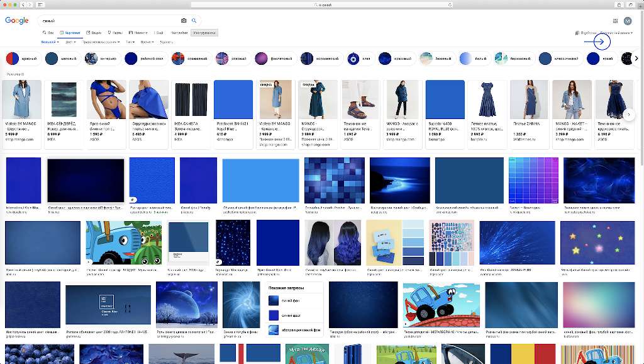Switch to the Videos (Видео) tab
This screenshot has height=364, width=644.
click(94, 32)
